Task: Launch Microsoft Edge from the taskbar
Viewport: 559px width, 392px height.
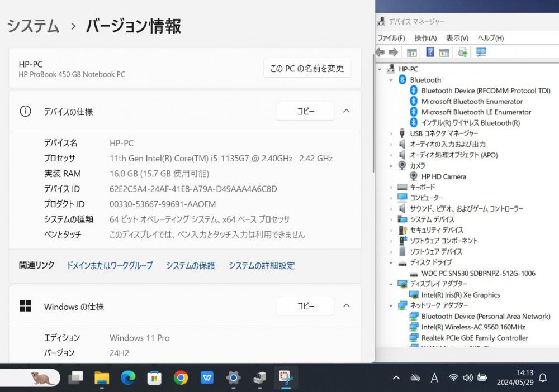Action: [x=128, y=377]
